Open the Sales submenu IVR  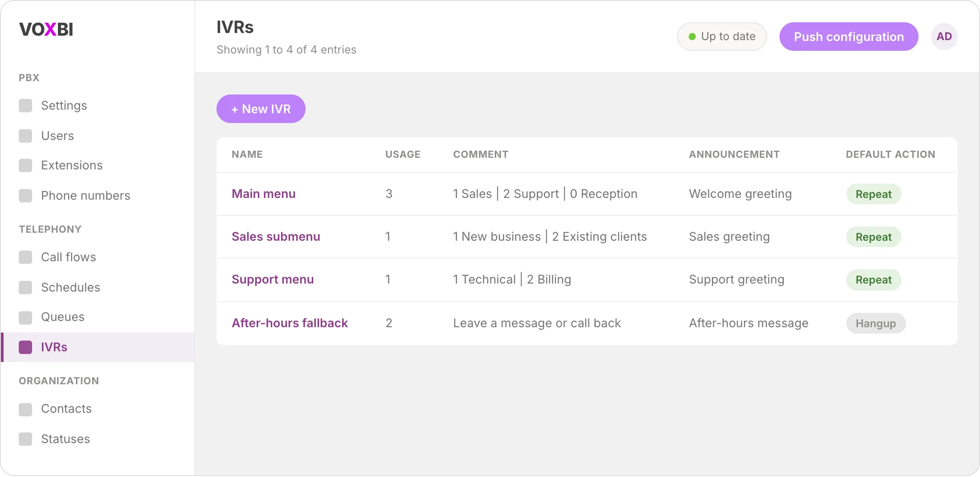[x=276, y=237]
